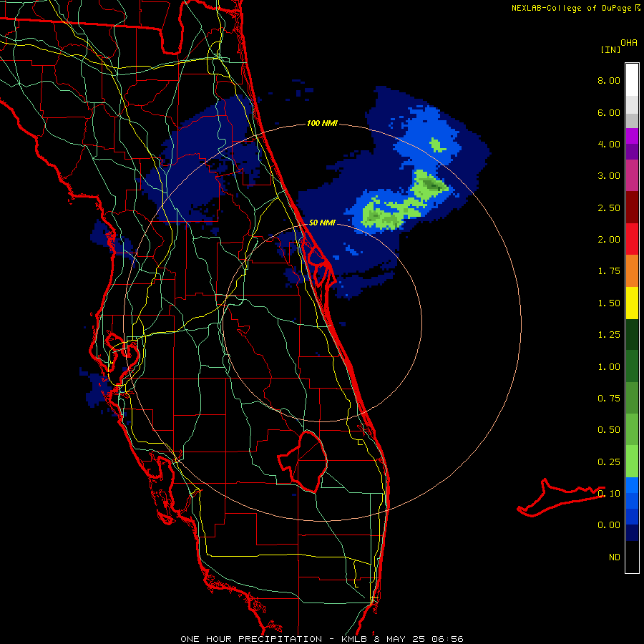Click the Grand Bahama island outline
This screenshot has height=644, width=644.
pyautogui.click(x=560, y=497)
